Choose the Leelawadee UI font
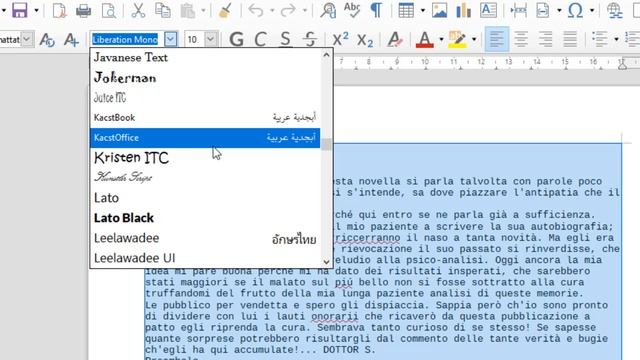Image resolution: width=640 pixels, height=360 pixels. [205, 258]
